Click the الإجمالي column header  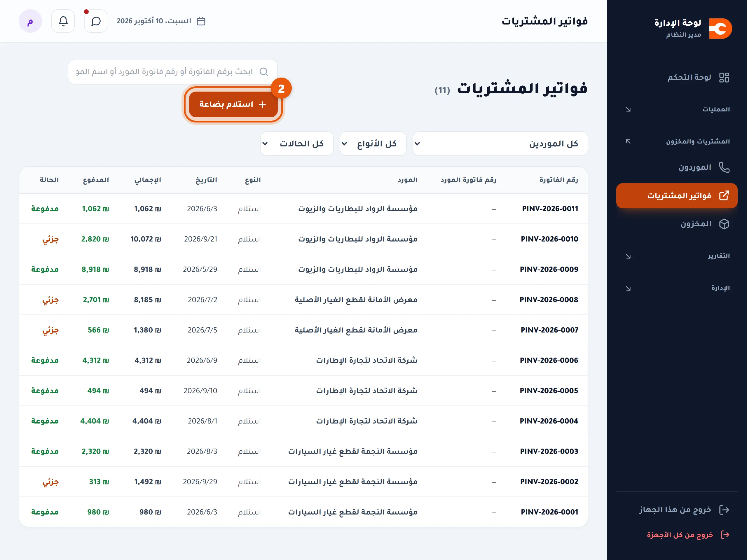tap(148, 180)
